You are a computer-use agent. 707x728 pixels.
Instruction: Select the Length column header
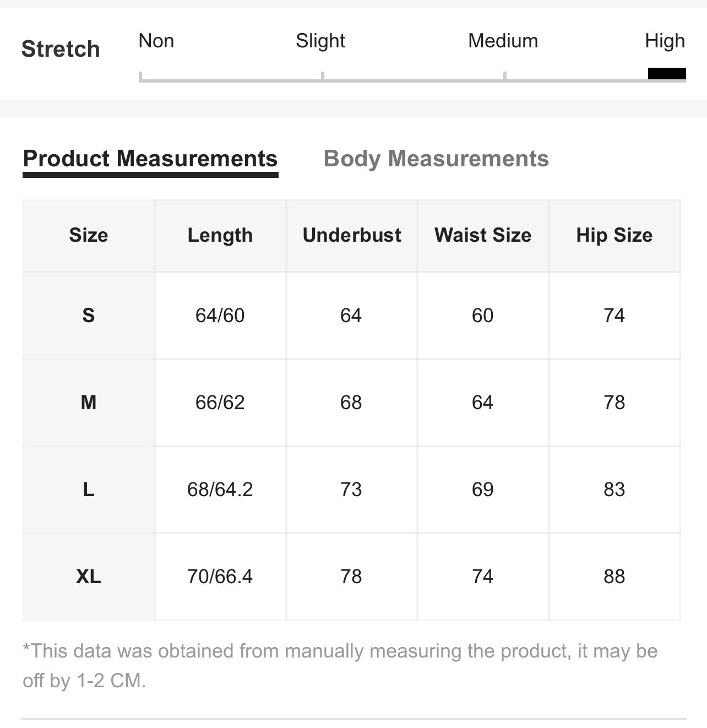220,236
